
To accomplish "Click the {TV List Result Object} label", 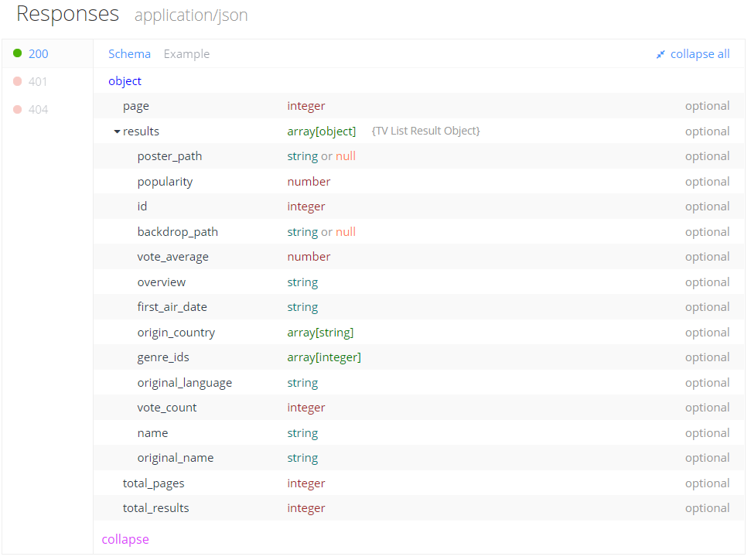I will click(x=426, y=131).
